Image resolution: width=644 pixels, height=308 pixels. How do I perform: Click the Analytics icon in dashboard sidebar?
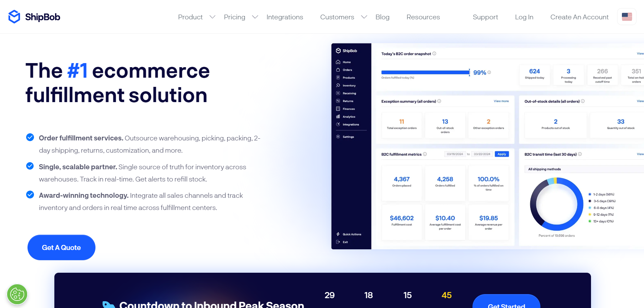338,117
